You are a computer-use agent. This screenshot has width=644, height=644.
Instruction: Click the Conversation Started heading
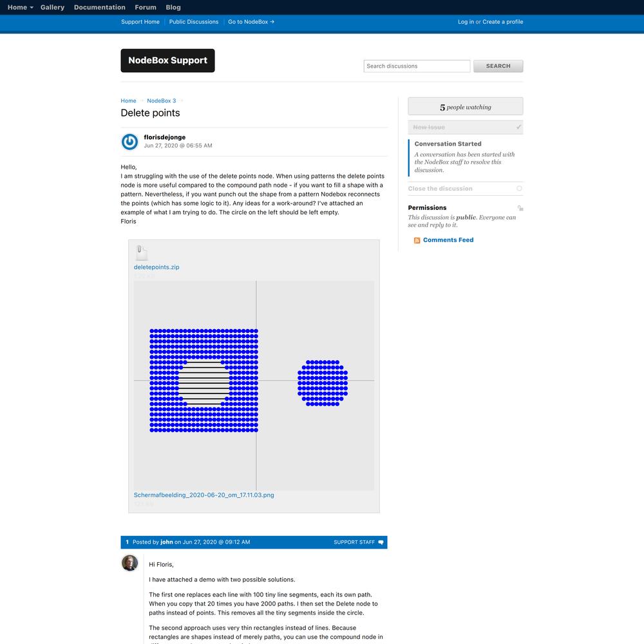[448, 144]
